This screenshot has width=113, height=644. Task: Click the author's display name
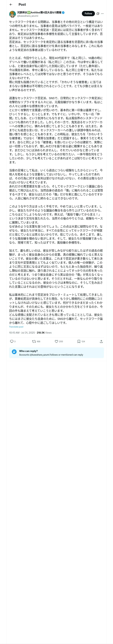pyautogui.click(x=39, y=12)
